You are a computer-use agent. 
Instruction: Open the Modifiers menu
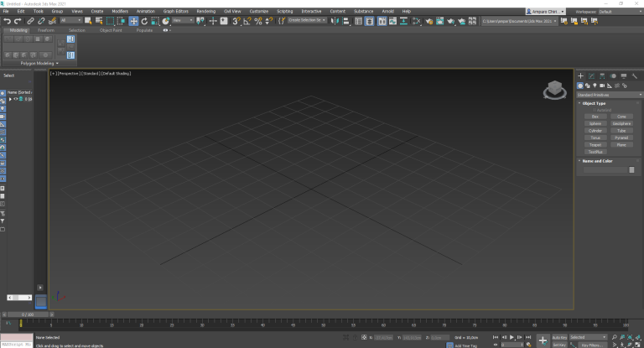coord(120,12)
